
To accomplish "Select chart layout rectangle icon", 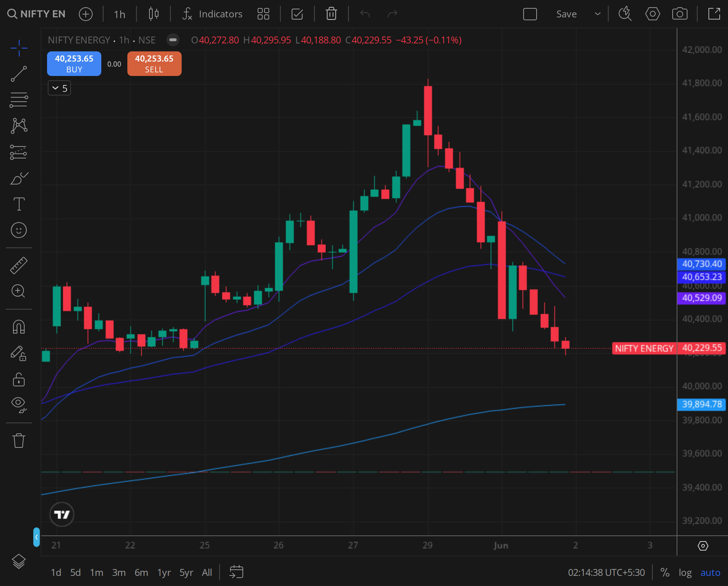I will [530, 14].
